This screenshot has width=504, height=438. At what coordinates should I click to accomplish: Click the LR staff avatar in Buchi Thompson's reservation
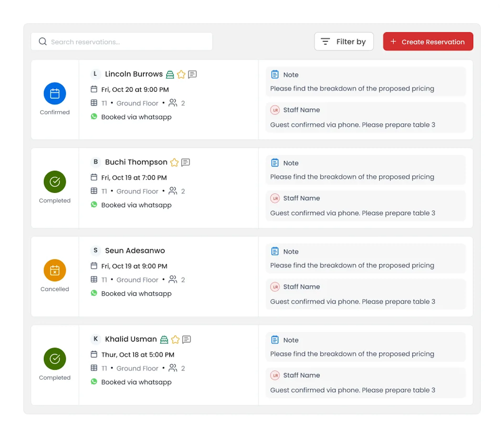[275, 198]
